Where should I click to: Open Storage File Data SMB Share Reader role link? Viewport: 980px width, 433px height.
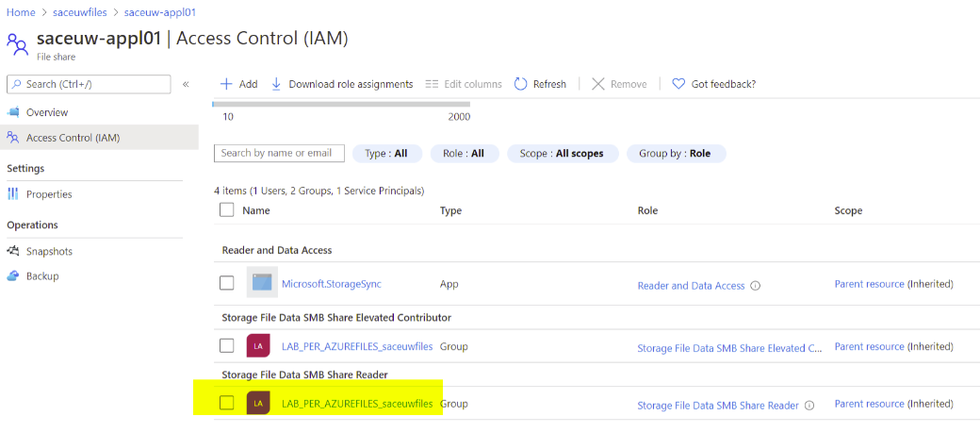click(x=718, y=406)
